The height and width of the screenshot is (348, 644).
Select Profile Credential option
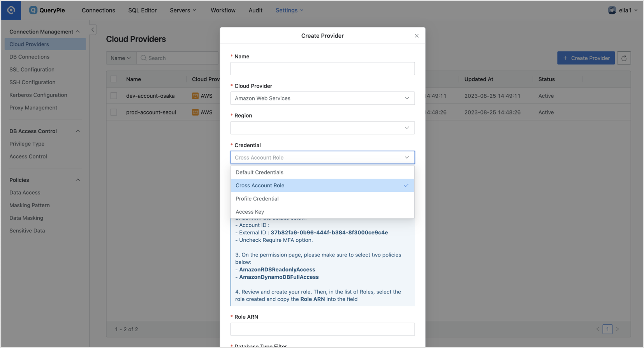pos(322,199)
